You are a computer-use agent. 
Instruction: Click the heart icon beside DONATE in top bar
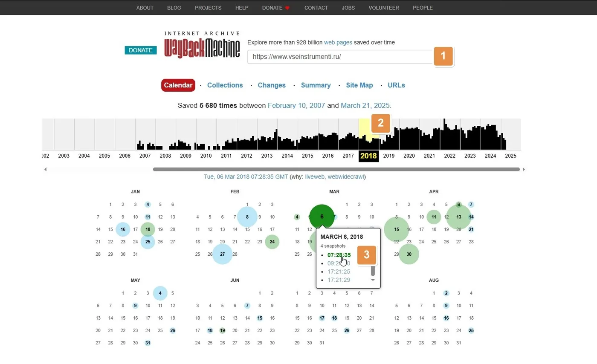point(287,8)
